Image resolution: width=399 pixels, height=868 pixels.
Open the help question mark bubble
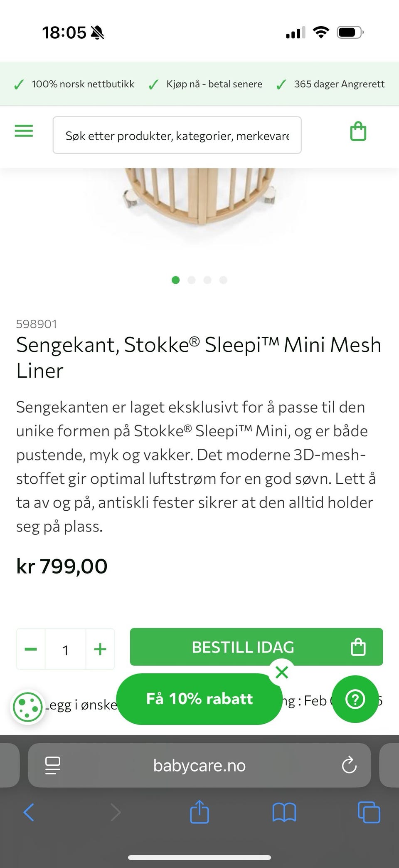pyautogui.click(x=355, y=700)
